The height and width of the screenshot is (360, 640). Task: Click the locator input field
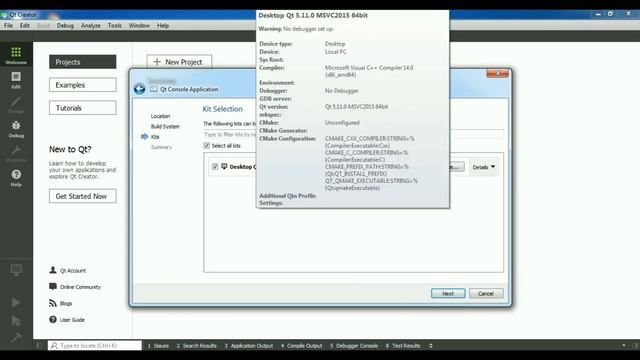pyautogui.click(x=95, y=346)
